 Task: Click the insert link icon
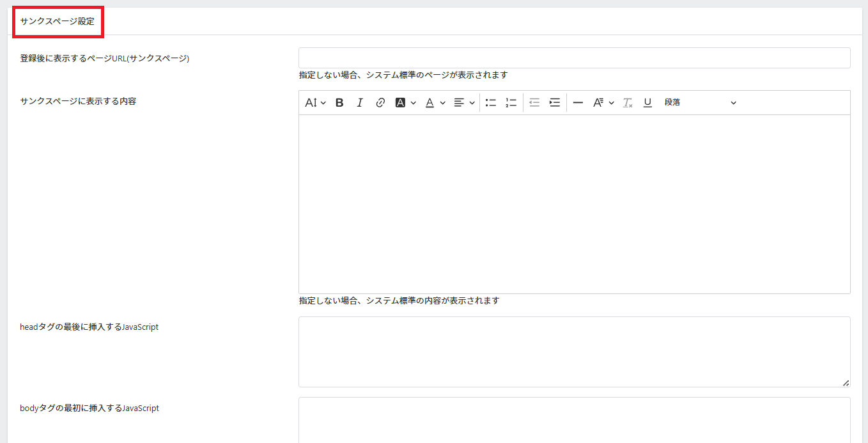tap(380, 103)
